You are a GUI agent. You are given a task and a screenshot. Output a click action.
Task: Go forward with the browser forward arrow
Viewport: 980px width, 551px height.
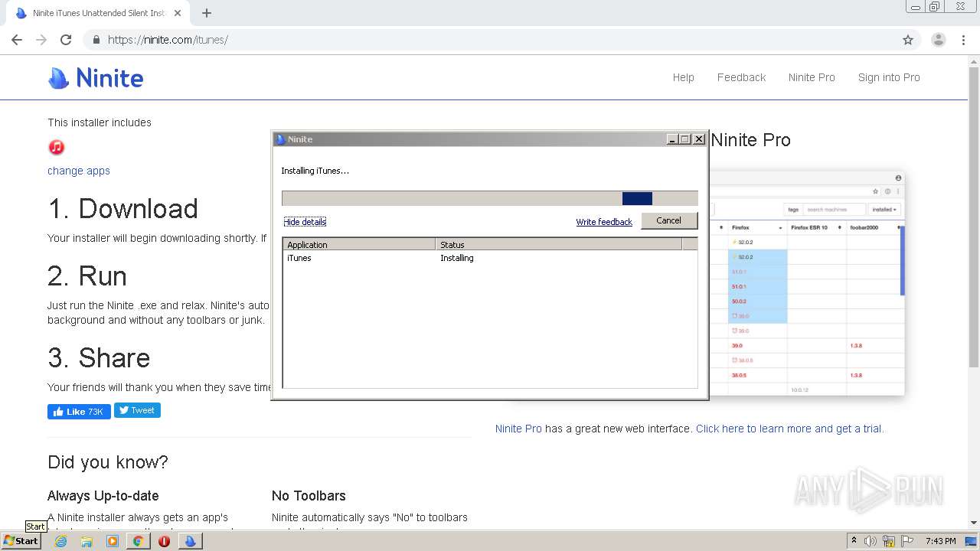click(41, 40)
